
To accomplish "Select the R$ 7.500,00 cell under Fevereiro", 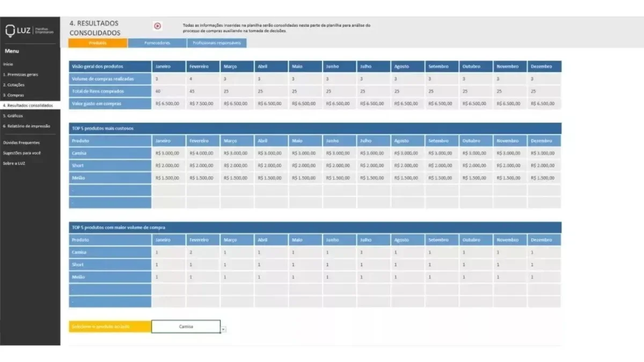I will pos(203,104).
